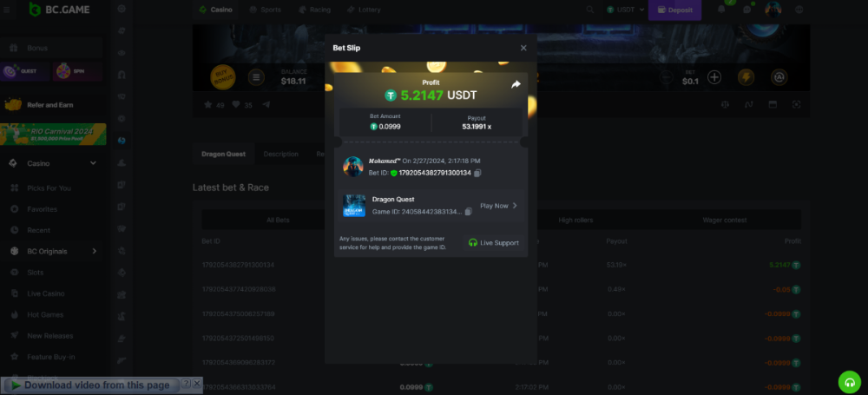Click Play Now for Dragon Quest

pyautogui.click(x=498, y=206)
